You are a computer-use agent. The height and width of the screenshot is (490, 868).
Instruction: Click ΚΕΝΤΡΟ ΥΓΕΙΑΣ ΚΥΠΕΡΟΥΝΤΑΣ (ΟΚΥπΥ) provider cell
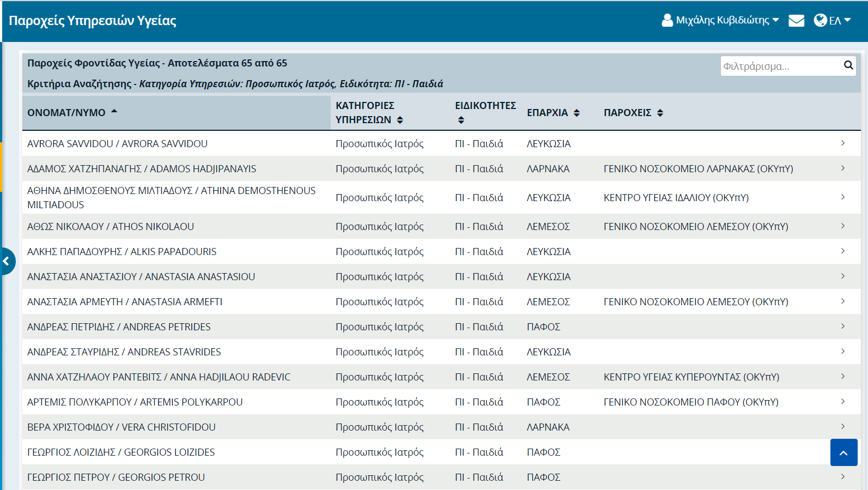(691, 377)
